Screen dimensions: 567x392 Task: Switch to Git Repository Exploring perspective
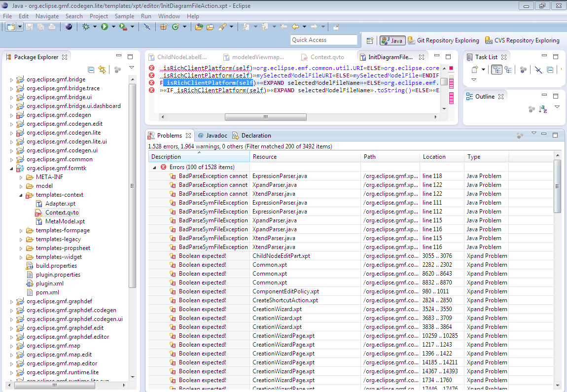(444, 40)
